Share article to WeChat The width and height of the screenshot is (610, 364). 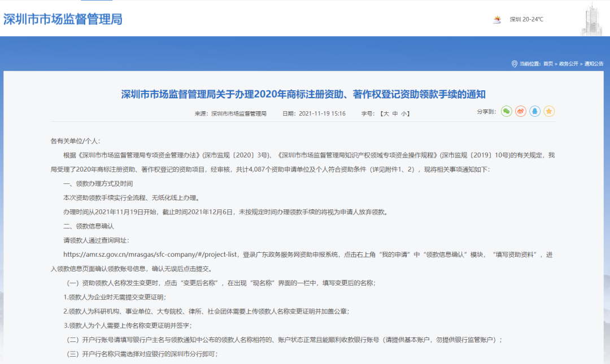point(506,112)
